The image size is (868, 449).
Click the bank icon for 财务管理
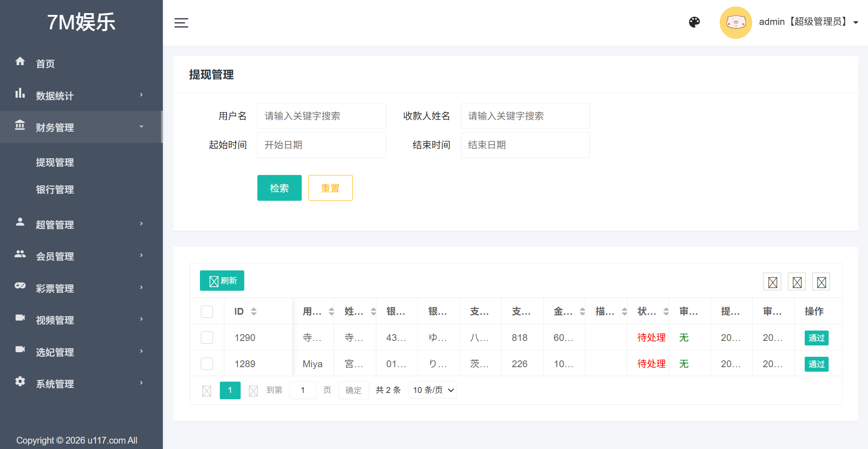(x=20, y=125)
